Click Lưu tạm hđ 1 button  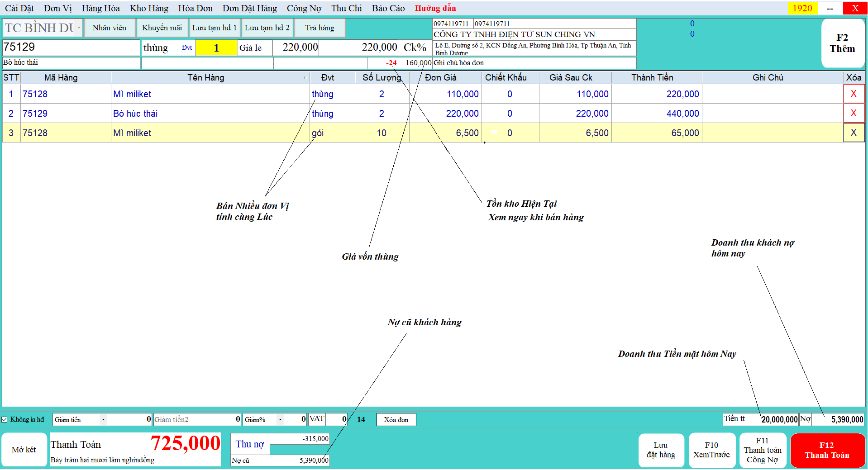(x=215, y=28)
